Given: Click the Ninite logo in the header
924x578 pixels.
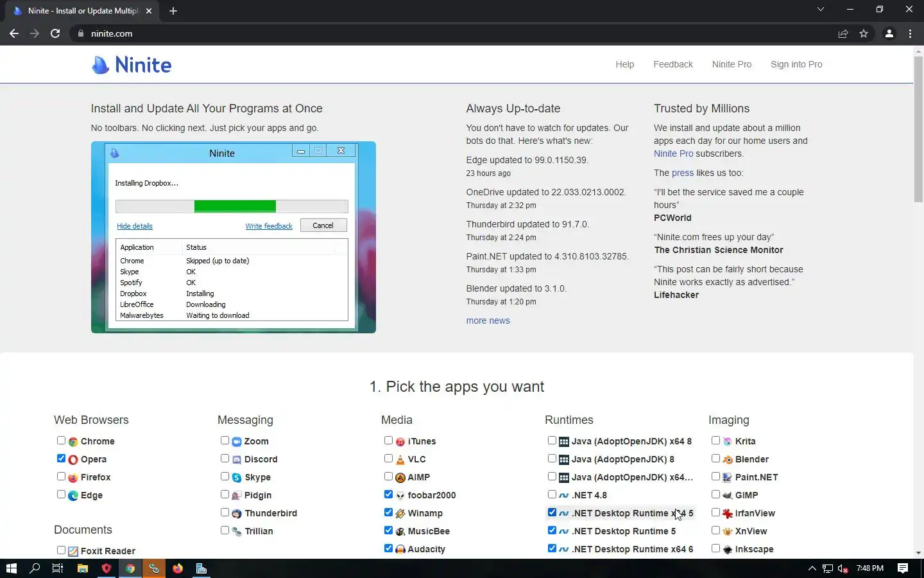Looking at the screenshot, I should point(132,64).
